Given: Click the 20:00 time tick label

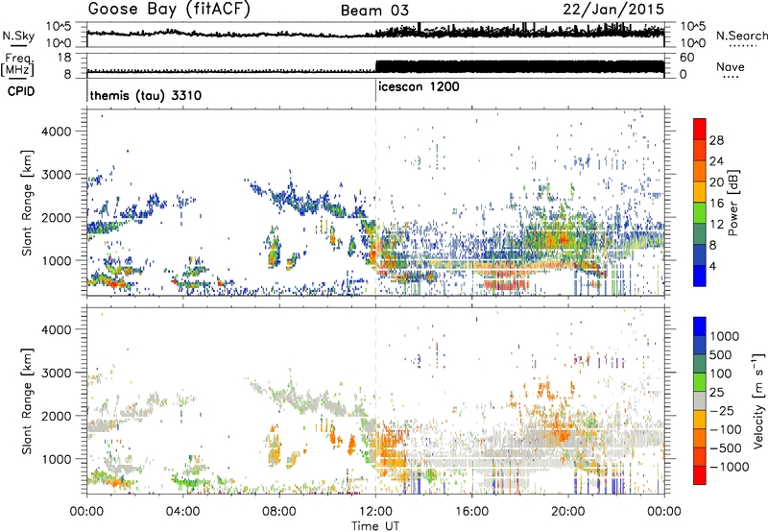Looking at the screenshot, I should 567,512.
